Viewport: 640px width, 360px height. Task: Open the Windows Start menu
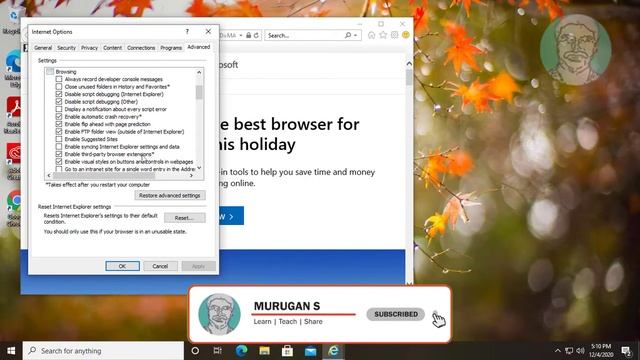11,351
